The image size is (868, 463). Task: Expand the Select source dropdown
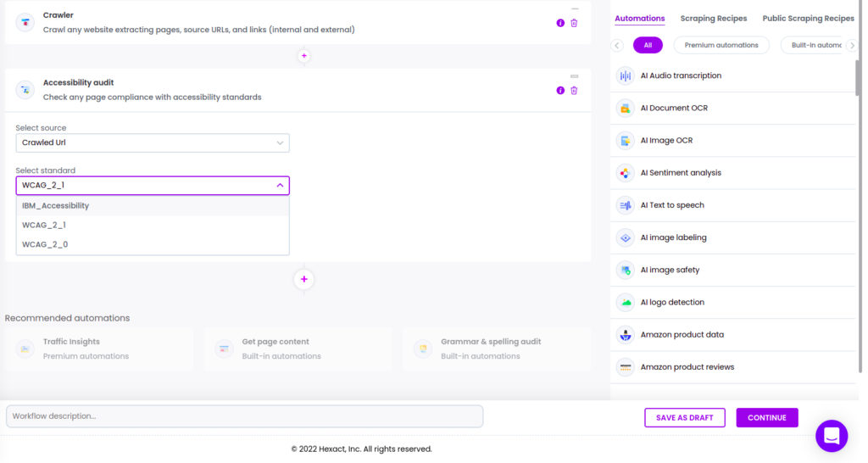153,143
